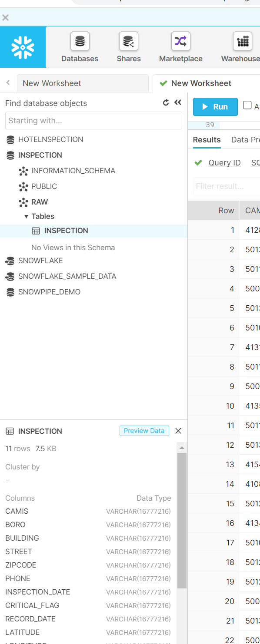Viewport: 260px width, 644px height.
Task: Collapse the Tables disclosure triangle
Action: [27, 216]
